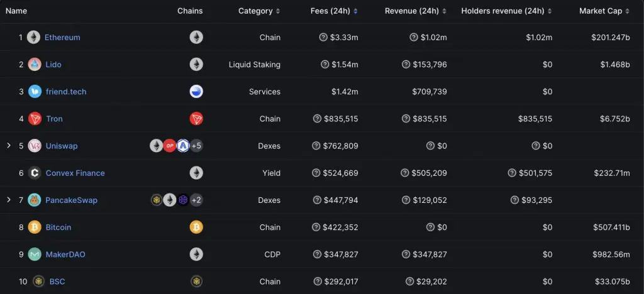Screen dimensions: 644x294
Task: Expand the PancakeSwap row with the chevron
Action: point(9,200)
